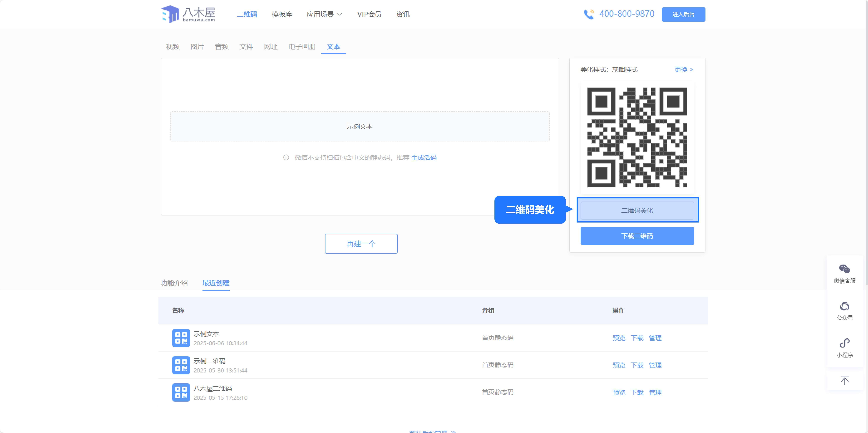Click the 下载二维码 button
The image size is (868, 433).
637,236
